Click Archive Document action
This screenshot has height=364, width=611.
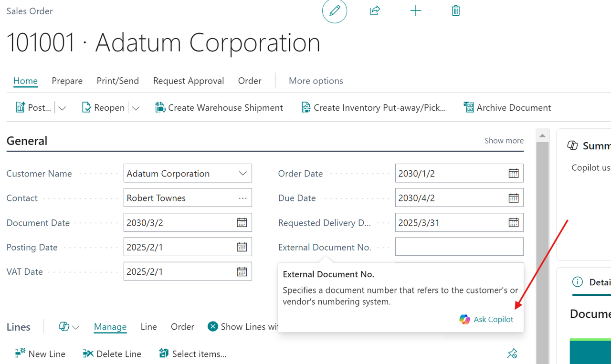point(507,107)
